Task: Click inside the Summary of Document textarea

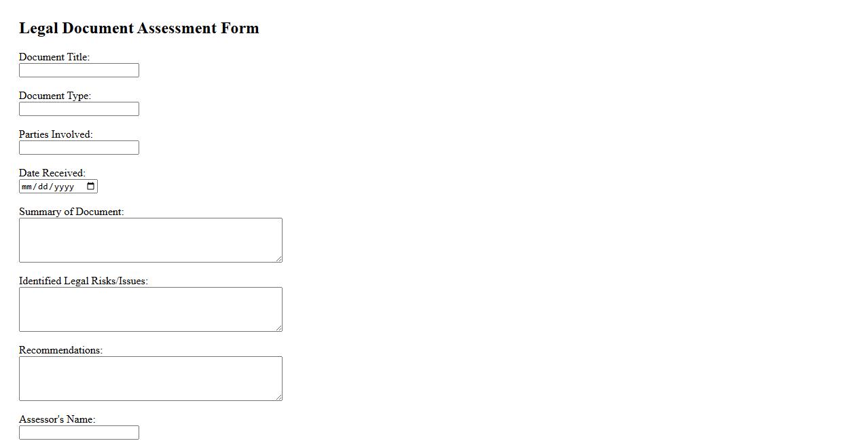Action: click(150, 240)
